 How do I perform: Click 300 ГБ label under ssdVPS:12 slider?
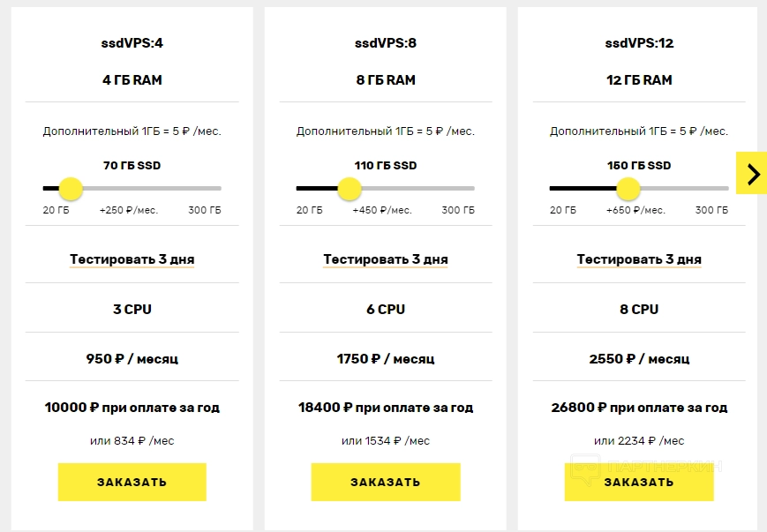(x=711, y=210)
